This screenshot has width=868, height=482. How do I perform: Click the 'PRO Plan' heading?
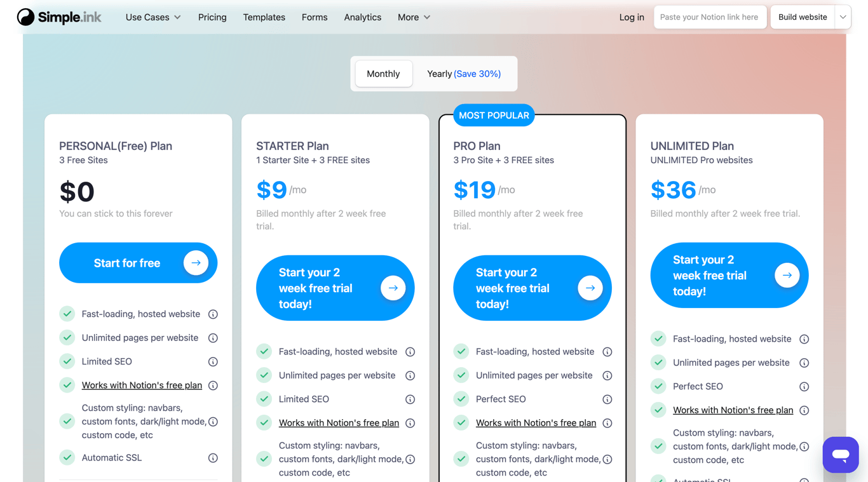coord(477,146)
